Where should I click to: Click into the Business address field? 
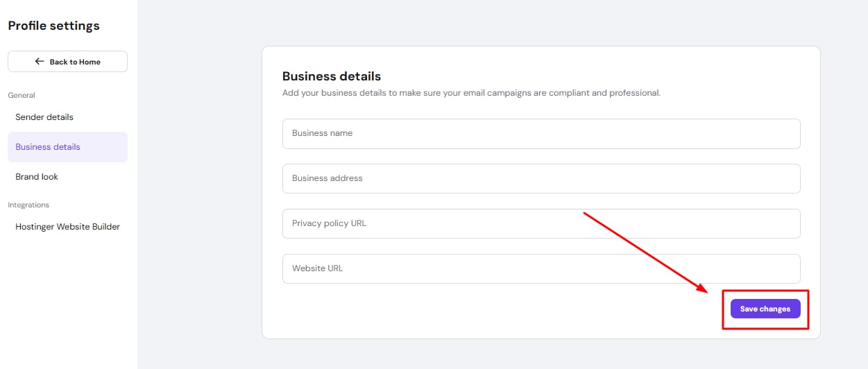click(541, 179)
